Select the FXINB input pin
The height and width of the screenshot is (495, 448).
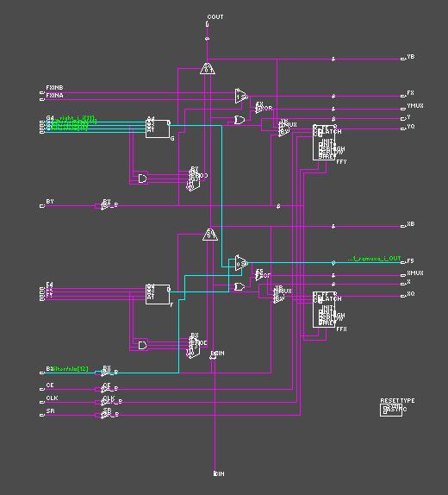[x=42, y=92]
